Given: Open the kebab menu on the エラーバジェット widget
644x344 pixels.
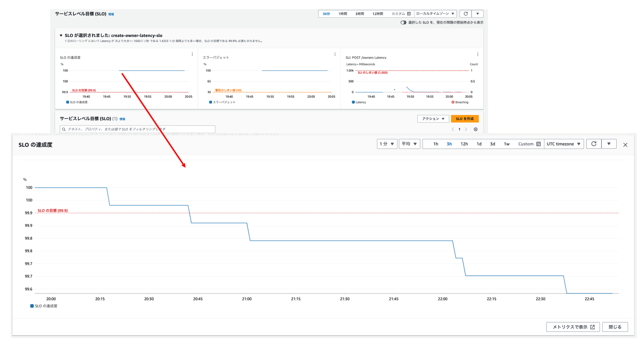Looking at the screenshot, I should point(335,54).
